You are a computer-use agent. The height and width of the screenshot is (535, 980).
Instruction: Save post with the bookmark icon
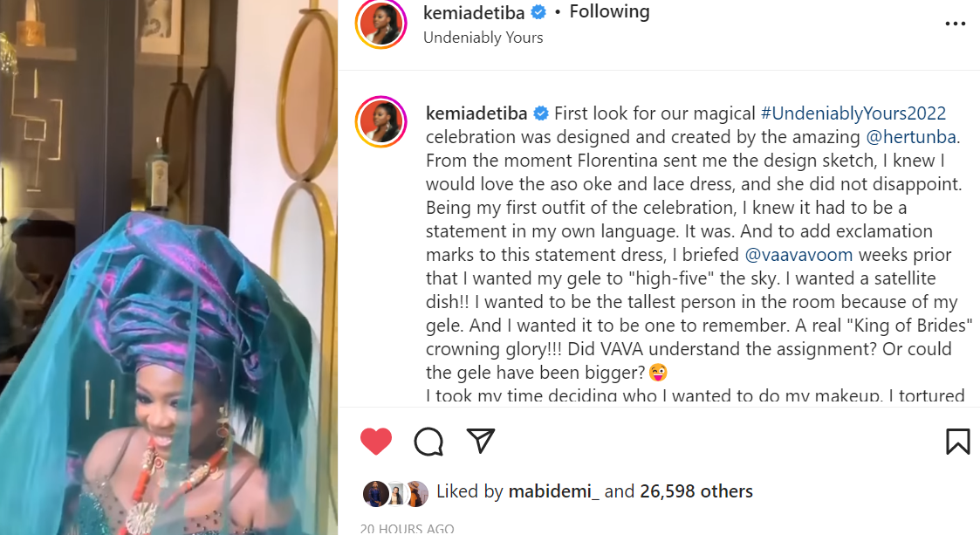click(x=957, y=441)
